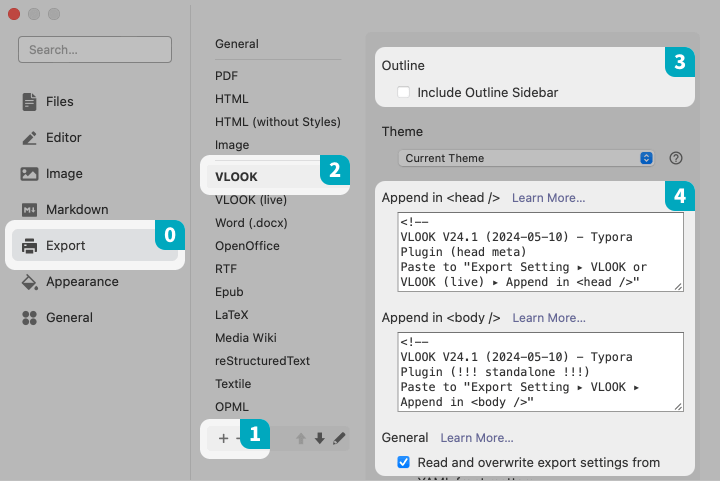Click resize handle of body text area

[678, 407]
